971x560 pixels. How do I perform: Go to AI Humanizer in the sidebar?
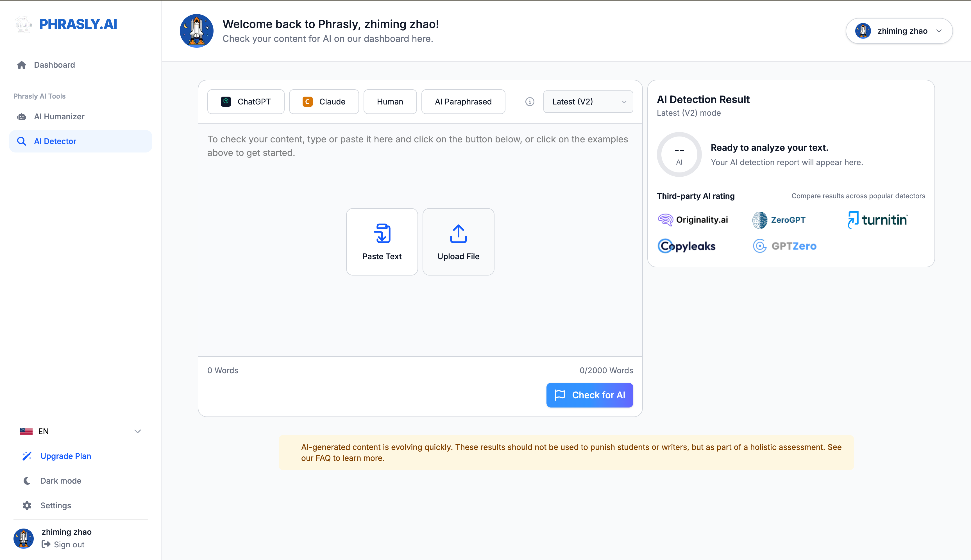pos(59,117)
